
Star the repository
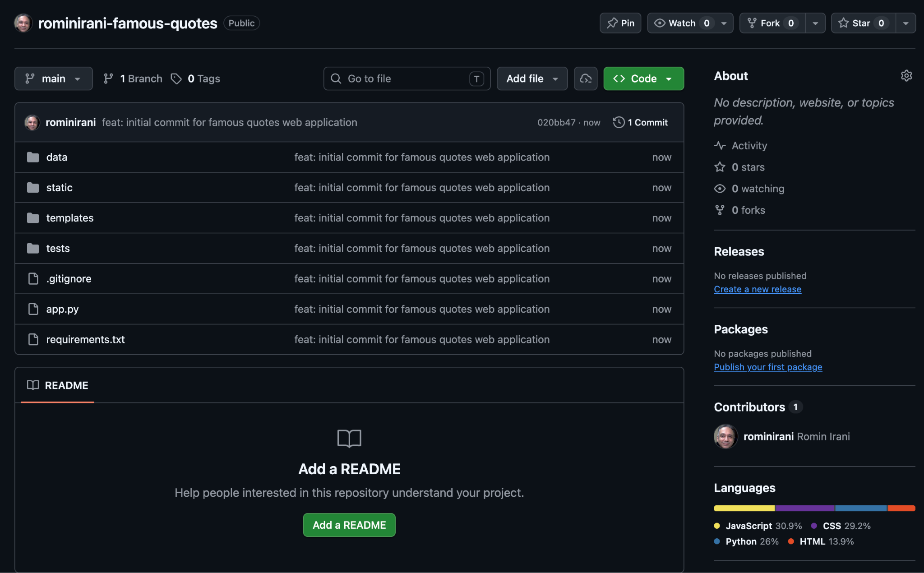pyautogui.click(x=864, y=23)
